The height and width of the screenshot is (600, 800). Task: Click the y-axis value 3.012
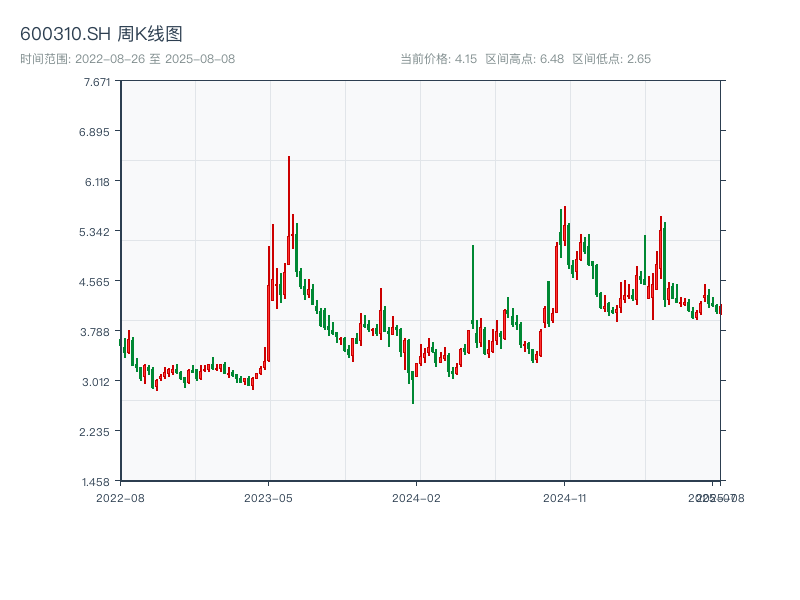click(x=95, y=382)
